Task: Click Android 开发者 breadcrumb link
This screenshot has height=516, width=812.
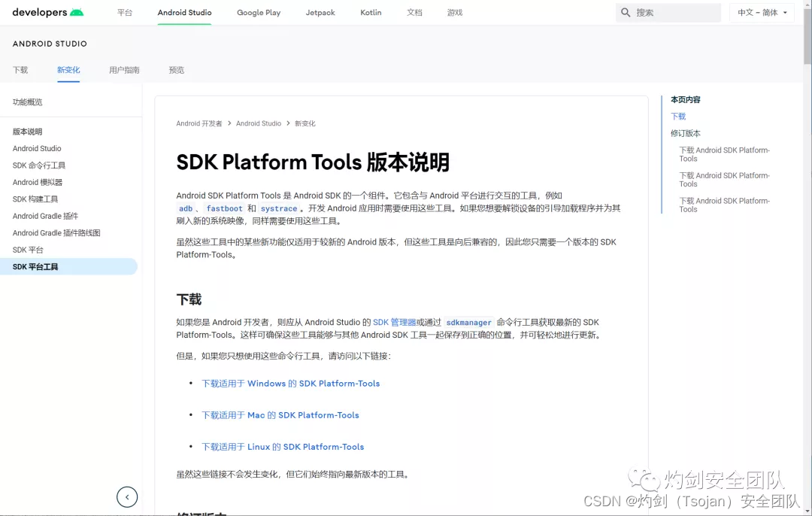Action: (198, 123)
